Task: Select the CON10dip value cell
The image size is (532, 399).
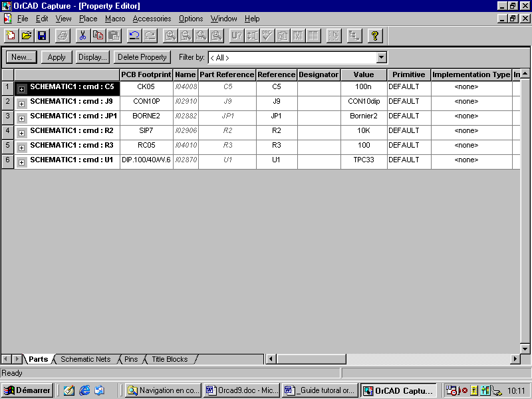Action: (364, 103)
